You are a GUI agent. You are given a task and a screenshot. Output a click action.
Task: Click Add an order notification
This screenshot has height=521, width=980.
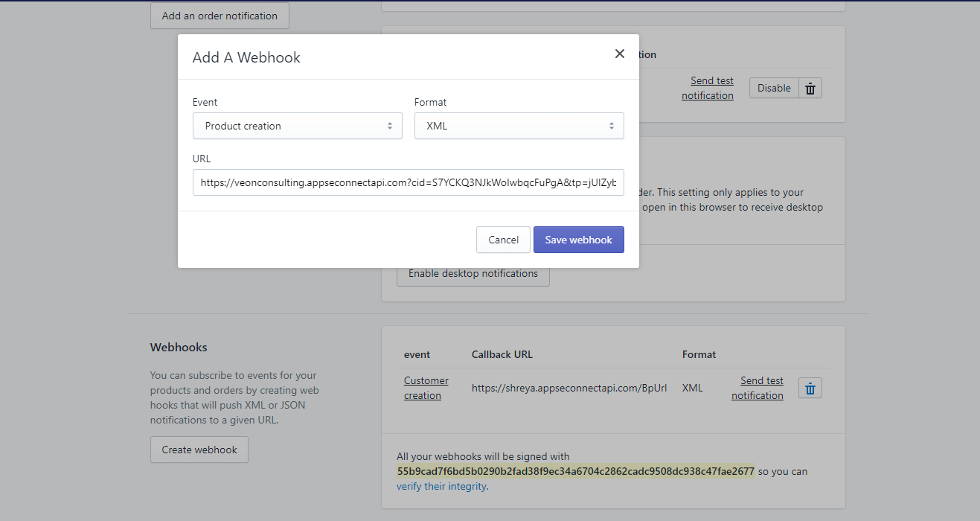click(x=219, y=15)
